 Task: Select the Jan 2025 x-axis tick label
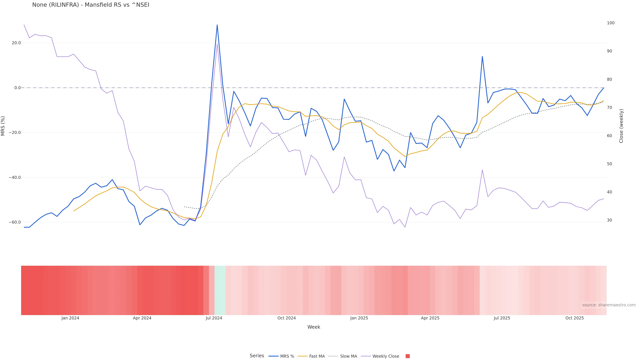[x=359, y=318]
